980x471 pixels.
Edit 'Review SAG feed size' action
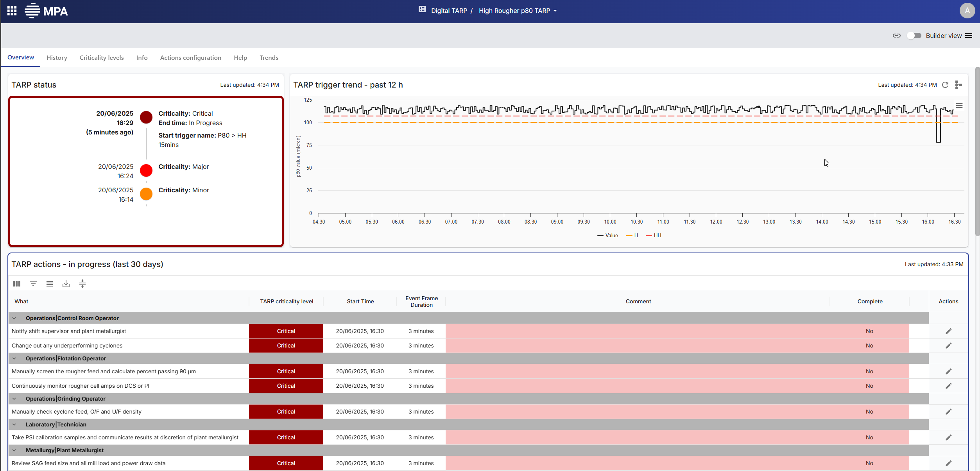[948, 463]
